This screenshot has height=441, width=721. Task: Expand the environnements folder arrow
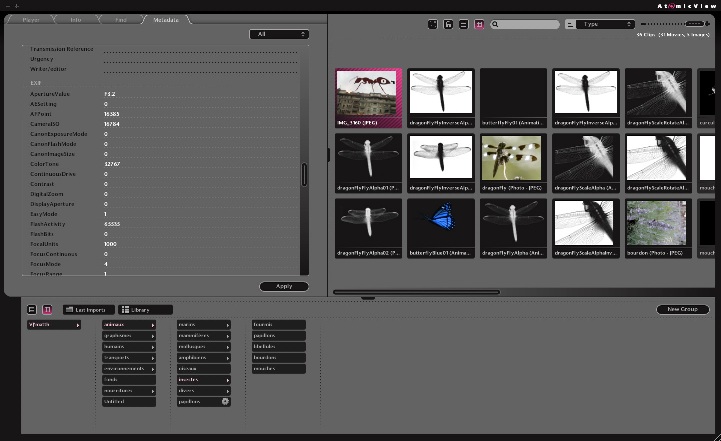pos(153,369)
